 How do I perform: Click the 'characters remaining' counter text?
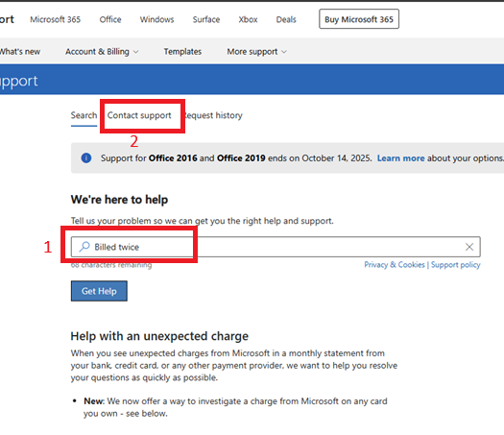pyautogui.click(x=111, y=265)
